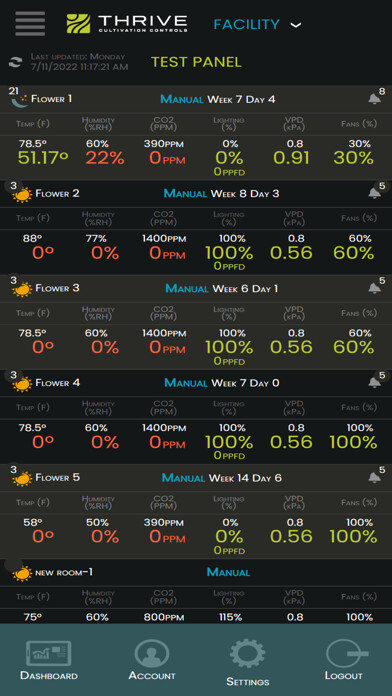Screen dimensions: 392x696
Task: Click the Thrive Cultivation Controls logo
Action: [x=127, y=24]
